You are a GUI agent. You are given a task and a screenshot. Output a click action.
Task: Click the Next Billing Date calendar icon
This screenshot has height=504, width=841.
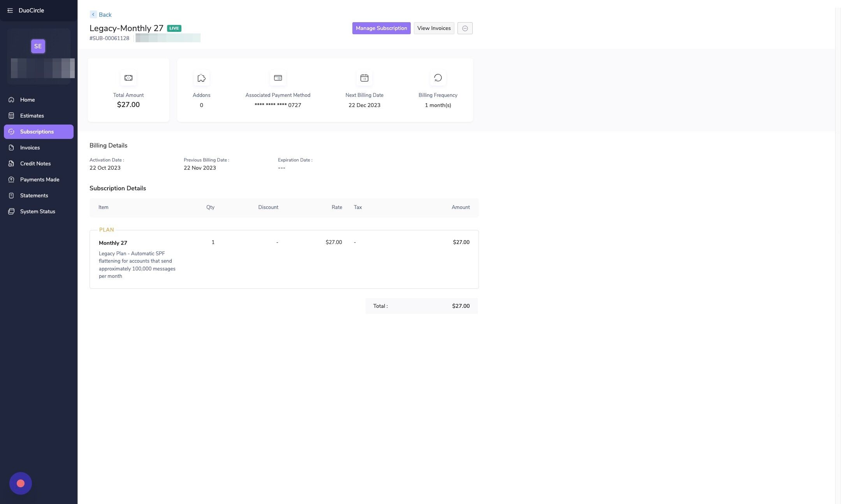coord(364,78)
